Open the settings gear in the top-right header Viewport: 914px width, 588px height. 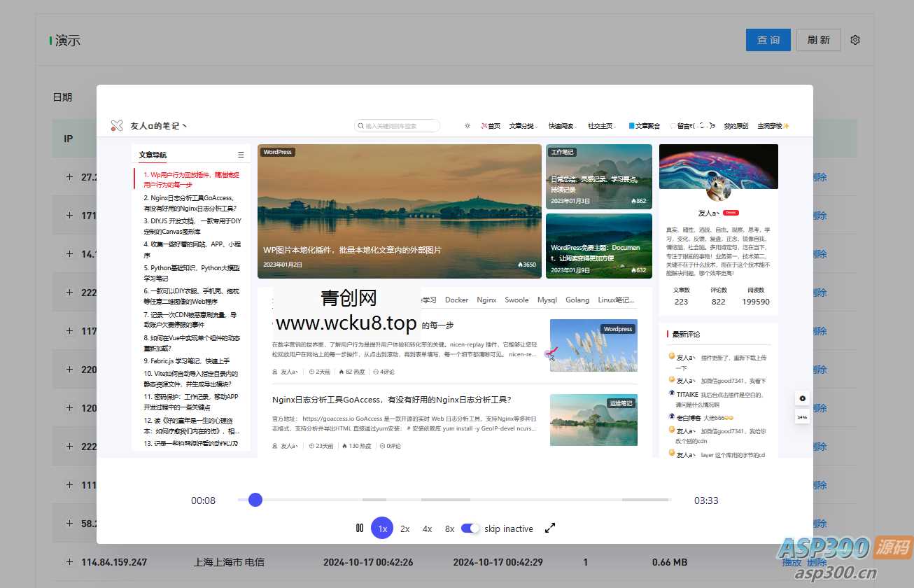(855, 39)
